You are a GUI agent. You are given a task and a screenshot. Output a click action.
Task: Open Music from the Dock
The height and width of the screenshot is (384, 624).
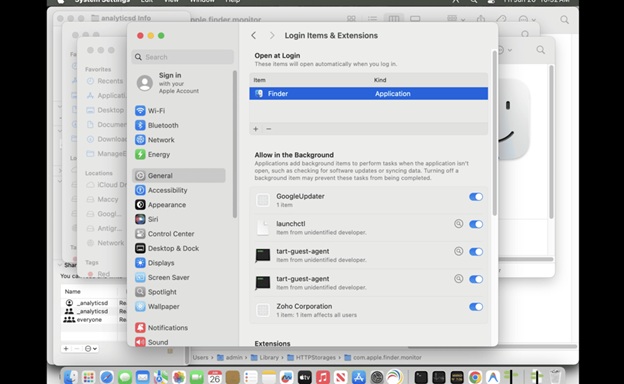pyautogui.click(x=323, y=377)
